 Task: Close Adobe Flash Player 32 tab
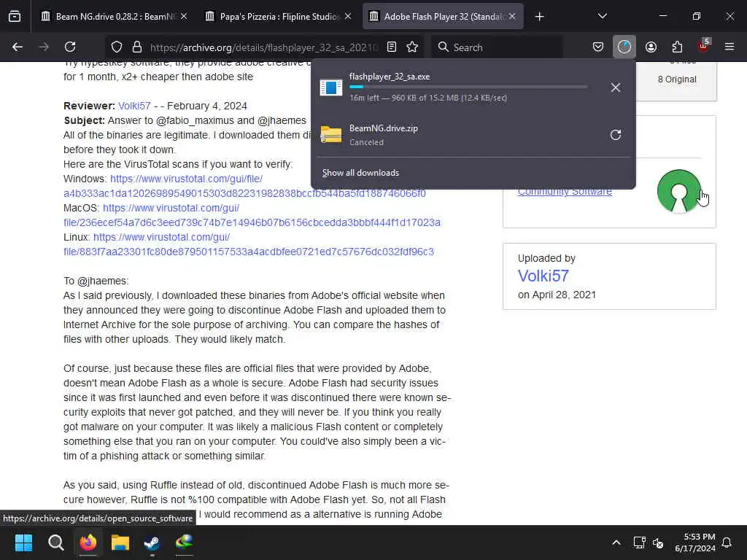[x=512, y=17]
